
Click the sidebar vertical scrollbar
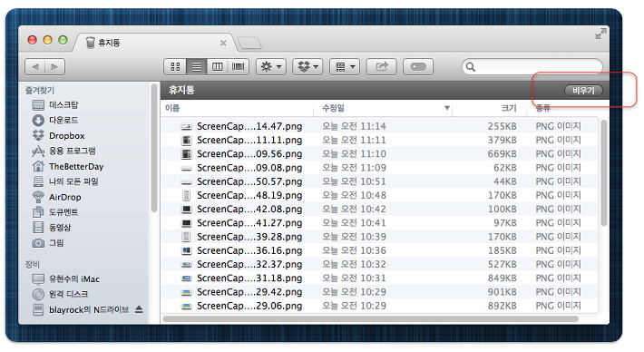click(x=154, y=148)
